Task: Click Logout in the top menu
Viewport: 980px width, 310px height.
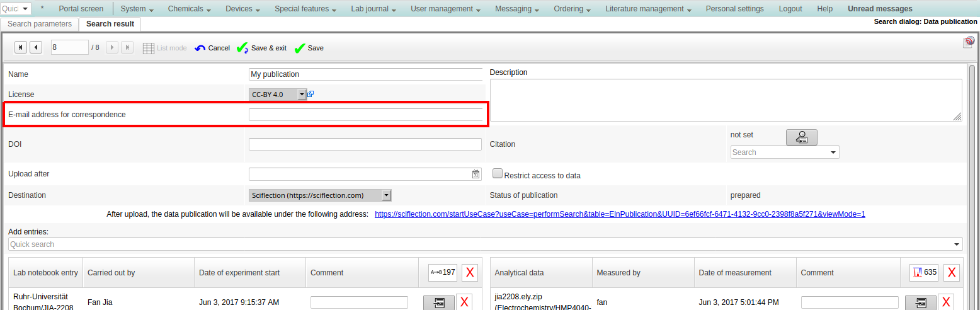Action: pyautogui.click(x=790, y=9)
